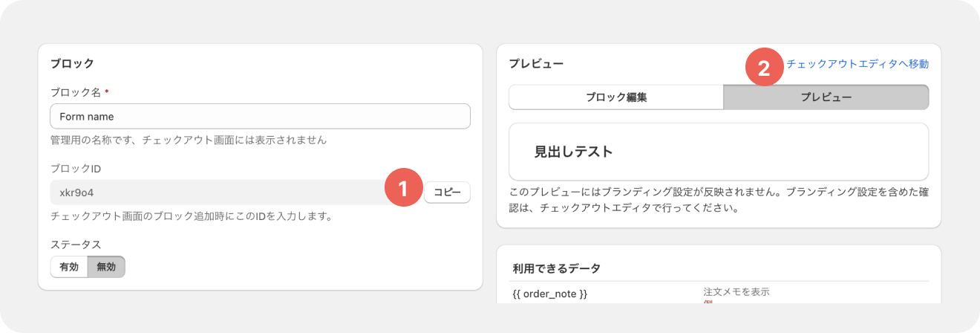Click the プレビュー card title heading
The image size is (980, 333).
click(536, 64)
